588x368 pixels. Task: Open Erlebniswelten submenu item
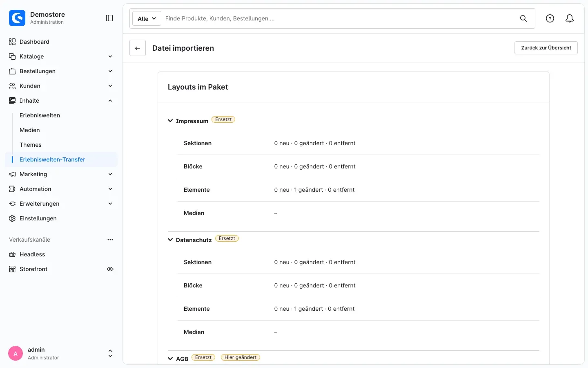point(40,115)
